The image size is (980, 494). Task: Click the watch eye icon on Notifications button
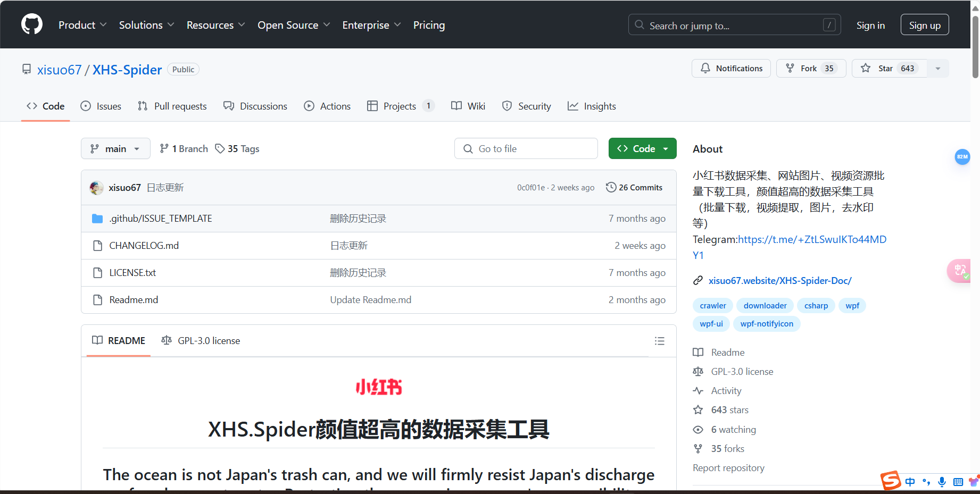pyautogui.click(x=705, y=68)
